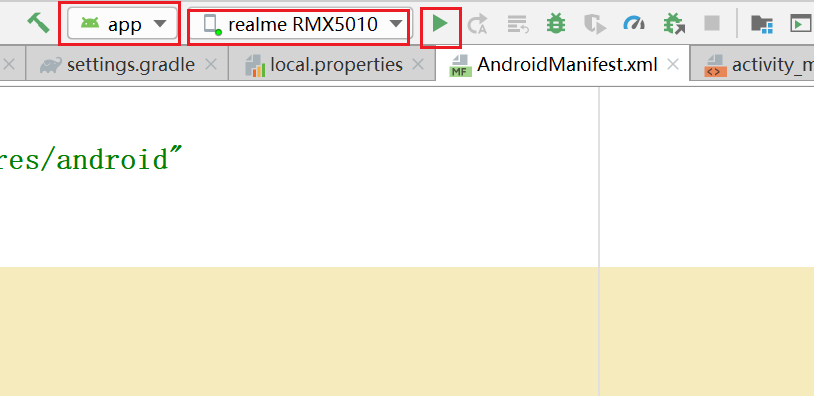Start debugging with the green bug icon
This screenshot has height=396, width=814.
tap(555, 24)
